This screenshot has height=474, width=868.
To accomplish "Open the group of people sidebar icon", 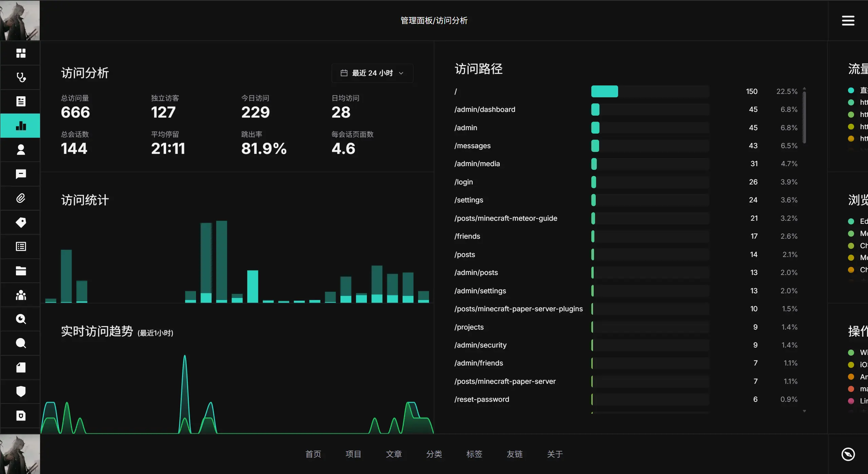I will coord(21,295).
